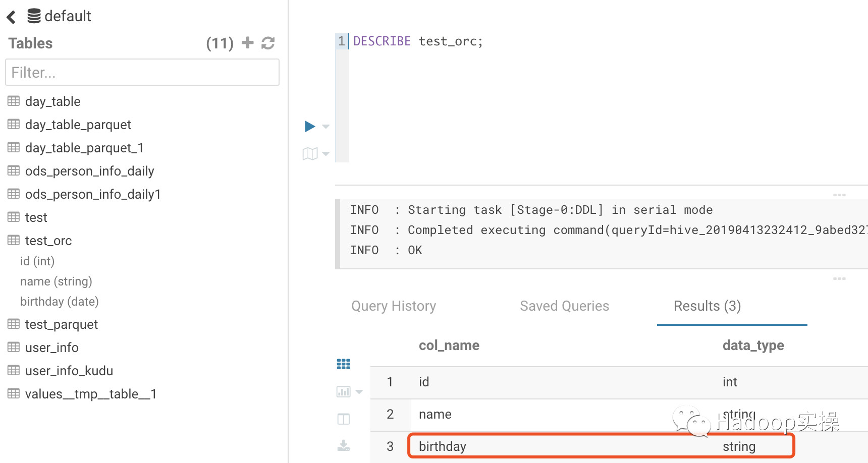Click the database icon beside default
Image resolution: width=868 pixels, height=463 pixels.
pos(34,15)
